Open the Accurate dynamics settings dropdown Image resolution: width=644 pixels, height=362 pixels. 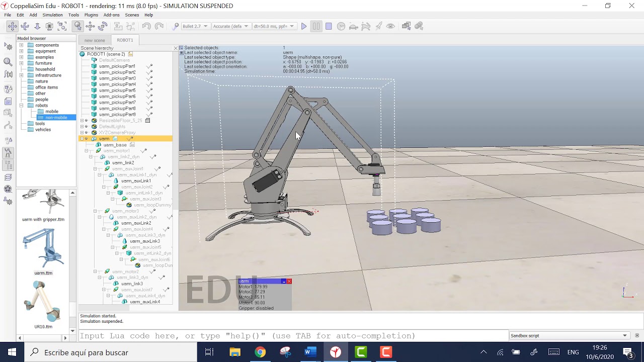pos(230,26)
